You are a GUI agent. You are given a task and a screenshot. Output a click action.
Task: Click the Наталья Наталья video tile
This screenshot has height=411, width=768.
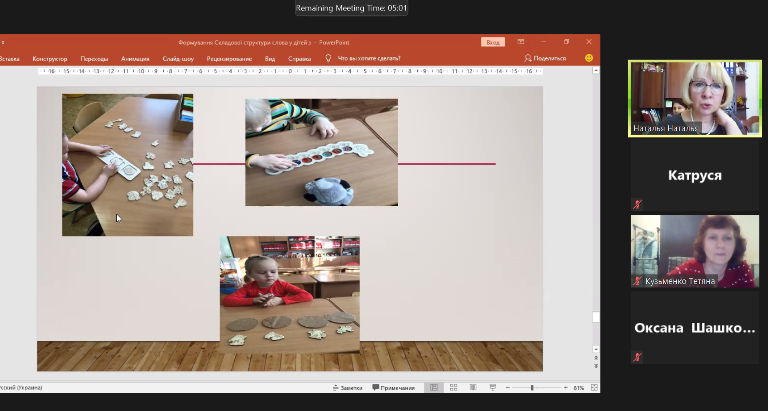click(695, 98)
